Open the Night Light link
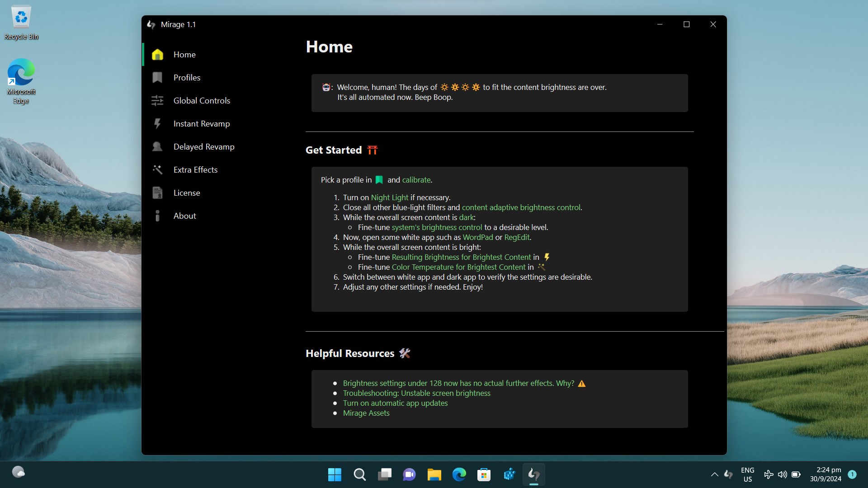The height and width of the screenshot is (488, 868). point(389,197)
